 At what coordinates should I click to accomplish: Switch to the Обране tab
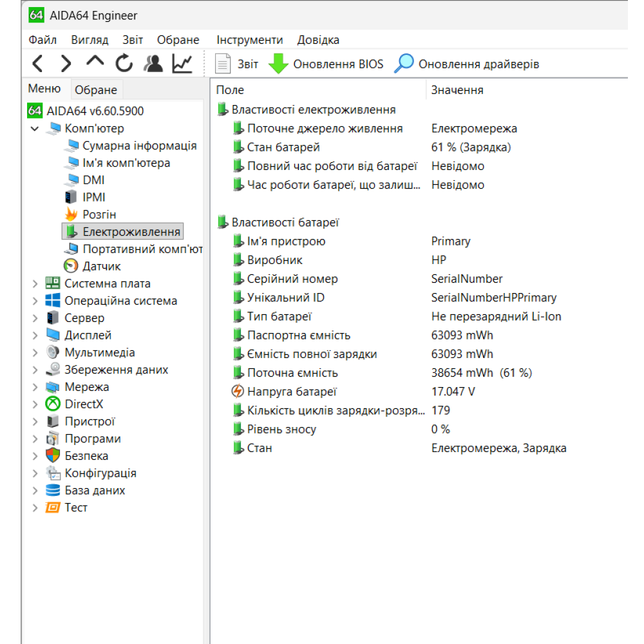pyautogui.click(x=95, y=90)
